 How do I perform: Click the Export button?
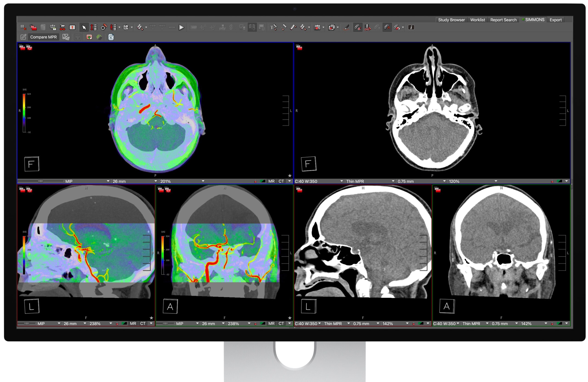[555, 20]
